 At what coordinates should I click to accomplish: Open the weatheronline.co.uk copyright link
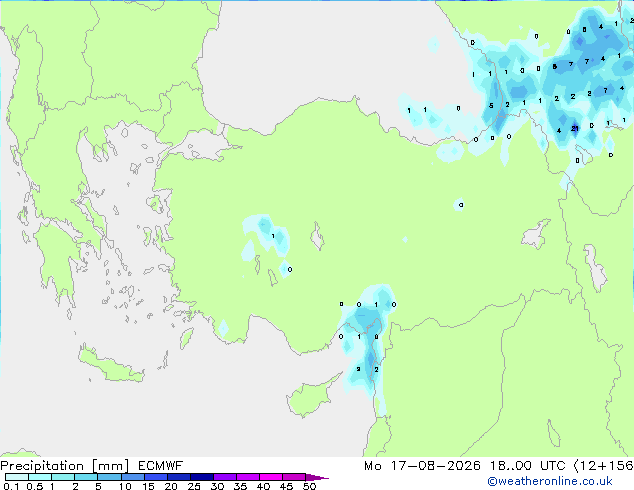click(x=550, y=481)
